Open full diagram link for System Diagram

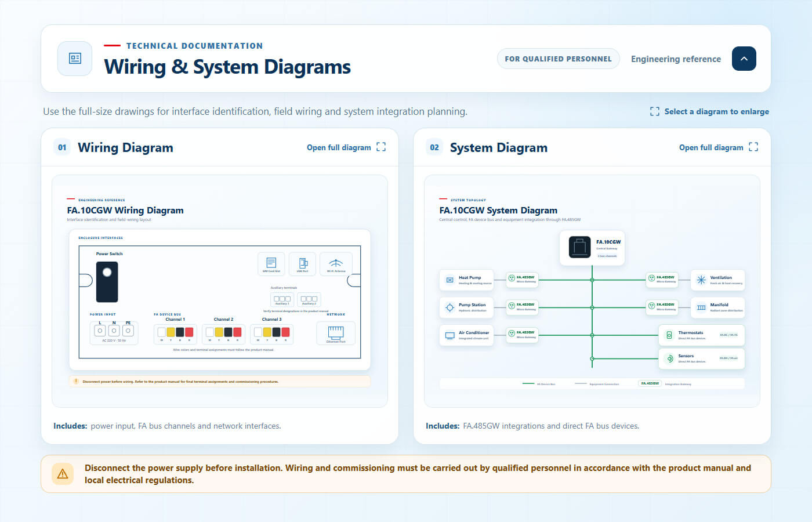711,147
